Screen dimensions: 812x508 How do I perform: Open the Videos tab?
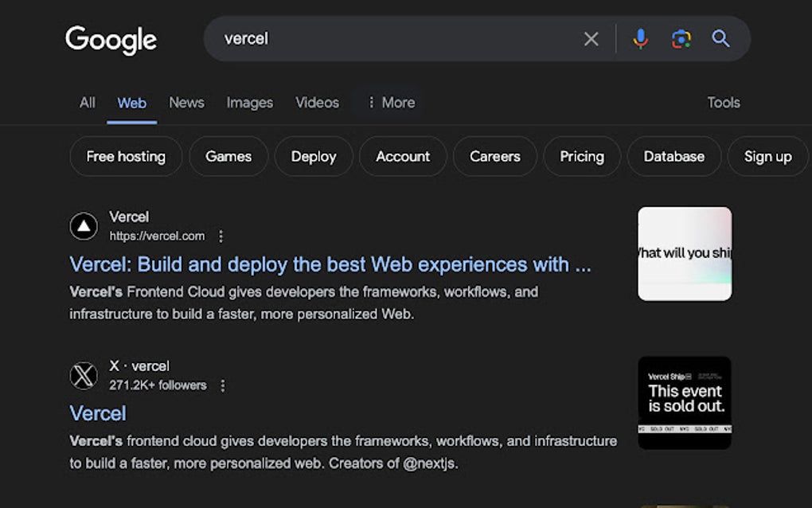point(317,103)
